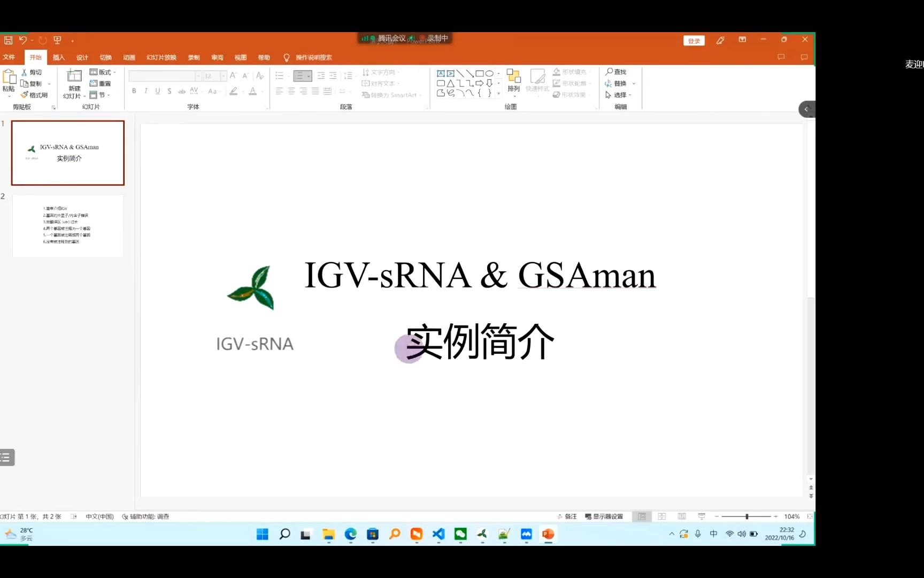This screenshot has height=578, width=924.
Task: Toggle italic formatting
Action: pos(146,91)
